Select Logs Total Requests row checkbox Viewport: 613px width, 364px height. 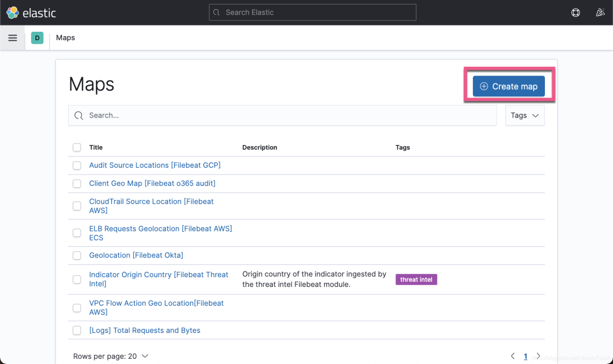click(77, 331)
